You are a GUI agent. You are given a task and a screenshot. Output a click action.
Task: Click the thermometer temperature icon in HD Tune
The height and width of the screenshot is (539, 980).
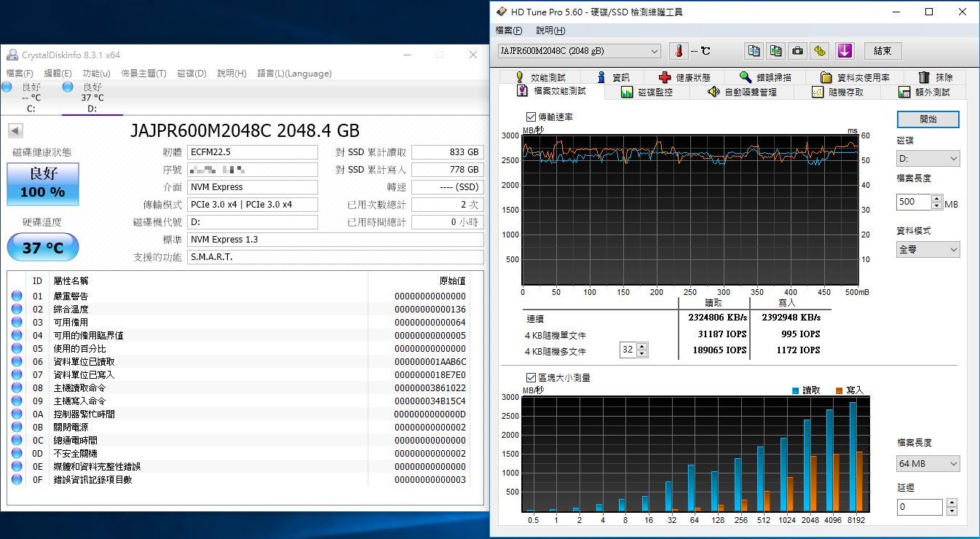(x=679, y=51)
